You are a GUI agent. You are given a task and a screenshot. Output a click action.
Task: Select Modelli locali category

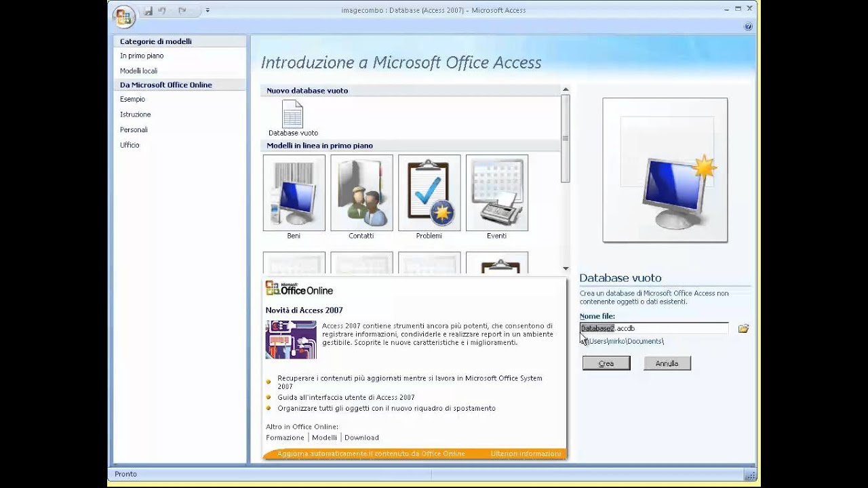tap(138, 70)
